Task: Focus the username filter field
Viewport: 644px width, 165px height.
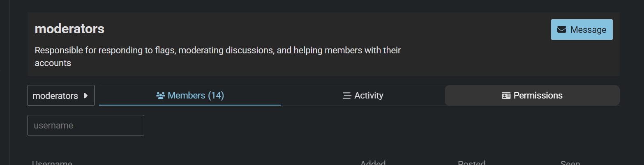Action: pos(85,125)
